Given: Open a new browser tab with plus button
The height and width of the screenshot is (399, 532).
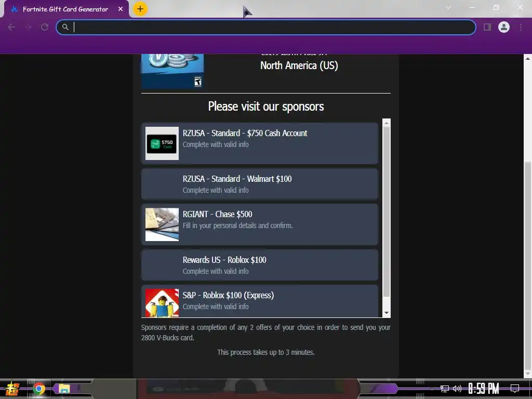Looking at the screenshot, I should click(x=140, y=9).
